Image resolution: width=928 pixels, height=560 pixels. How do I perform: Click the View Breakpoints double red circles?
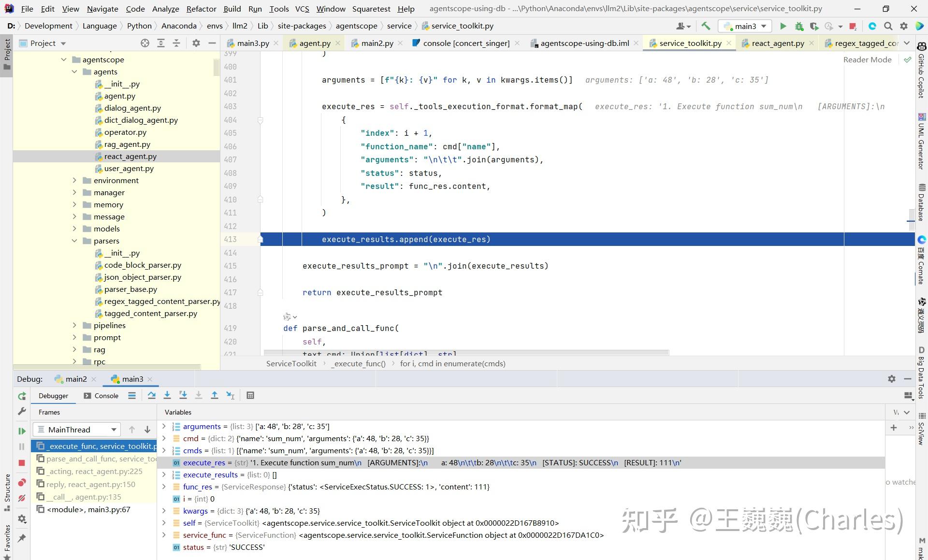coord(22,483)
